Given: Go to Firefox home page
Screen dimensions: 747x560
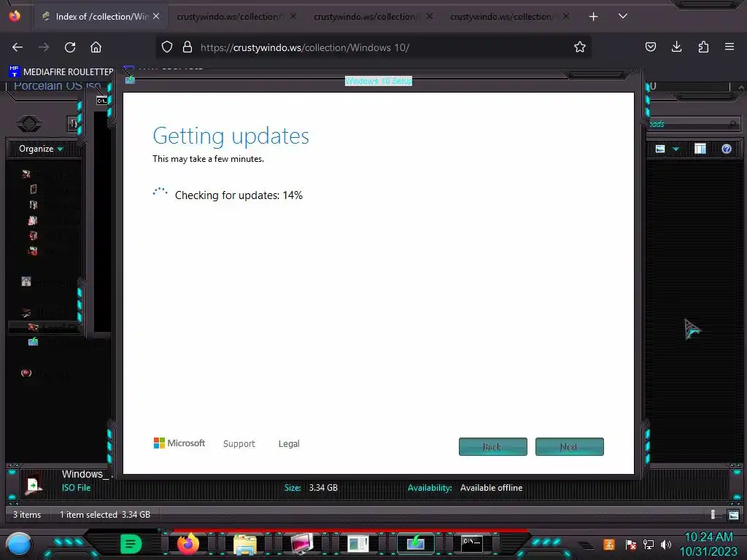Looking at the screenshot, I should click(x=96, y=47).
